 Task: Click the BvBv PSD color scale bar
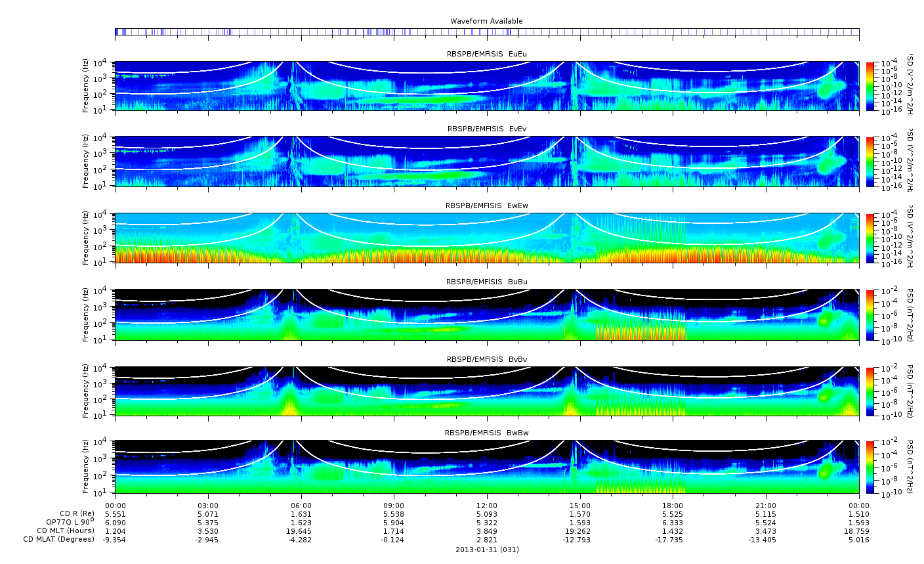click(870, 391)
